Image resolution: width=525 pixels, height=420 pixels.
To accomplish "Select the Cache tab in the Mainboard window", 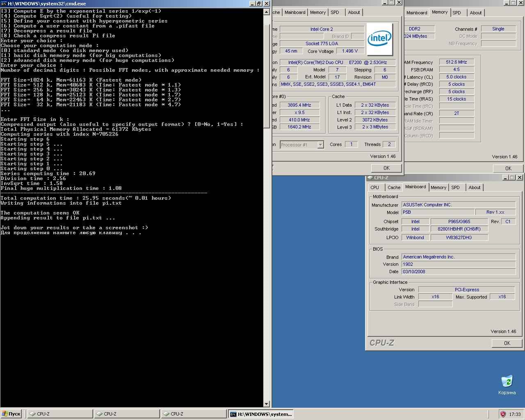I will click(394, 187).
